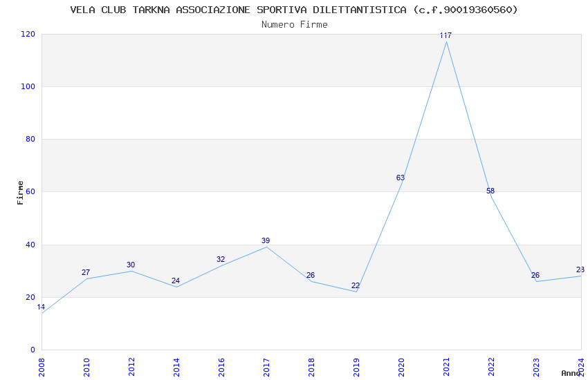The image size is (588, 380).
Task: Click the x-axis year 2012
Action: tap(131, 367)
